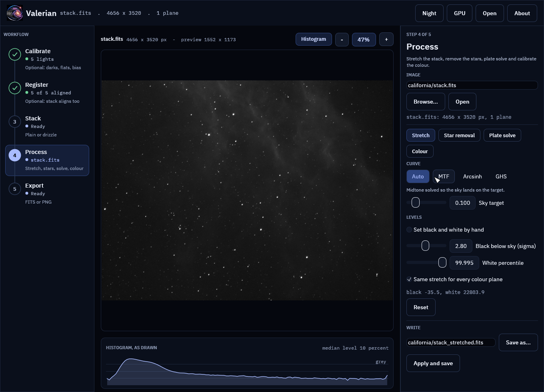The width and height of the screenshot is (544, 392).
Task: Click the histogram graph
Action: [247, 371]
